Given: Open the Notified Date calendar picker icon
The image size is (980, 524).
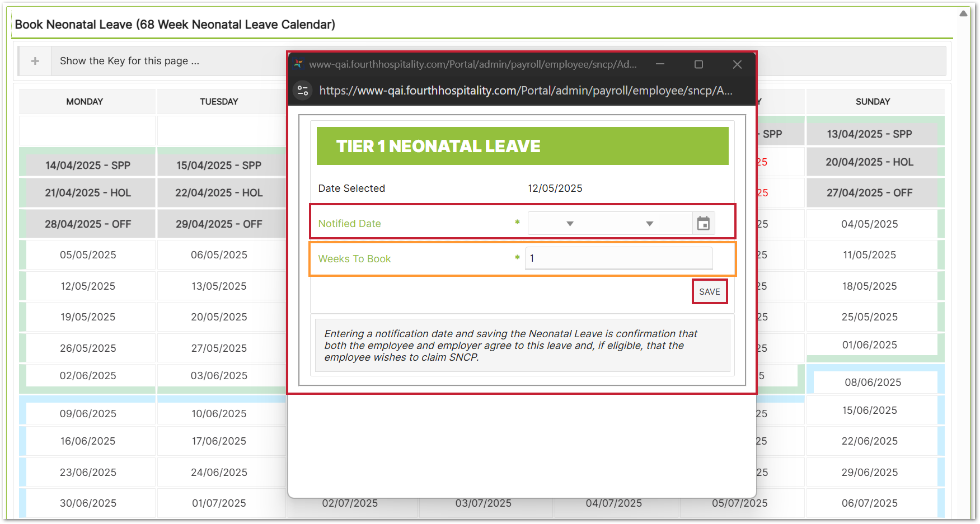Looking at the screenshot, I should [x=704, y=224].
